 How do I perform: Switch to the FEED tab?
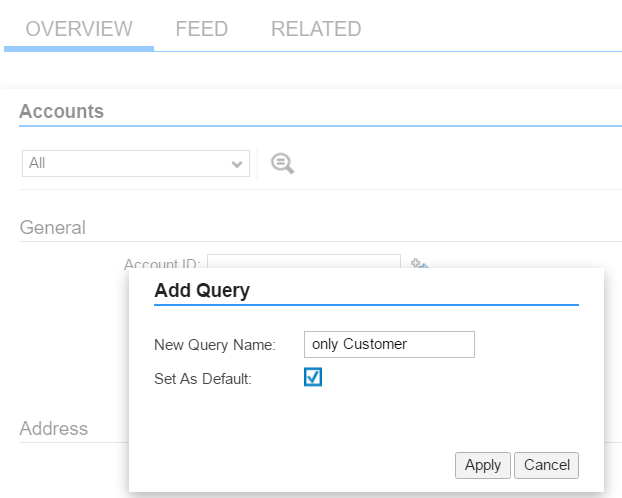pyautogui.click(x=202, y=29)
